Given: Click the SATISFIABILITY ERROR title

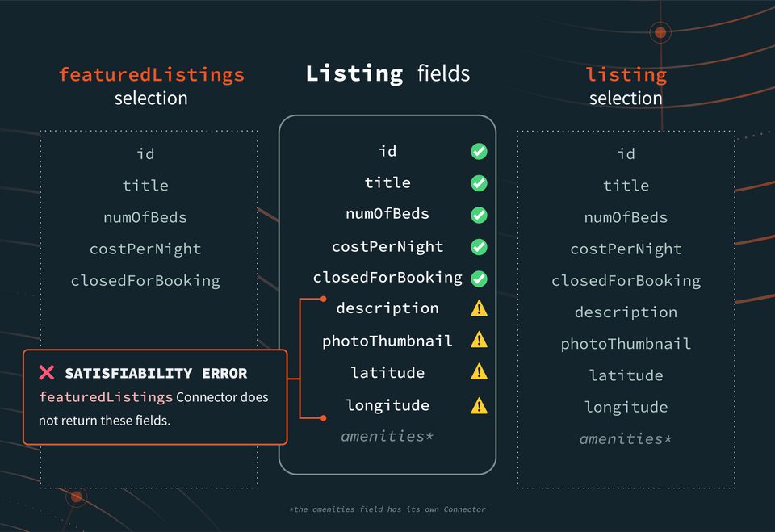Looking at the screenshot, I should tap(156, 373).
